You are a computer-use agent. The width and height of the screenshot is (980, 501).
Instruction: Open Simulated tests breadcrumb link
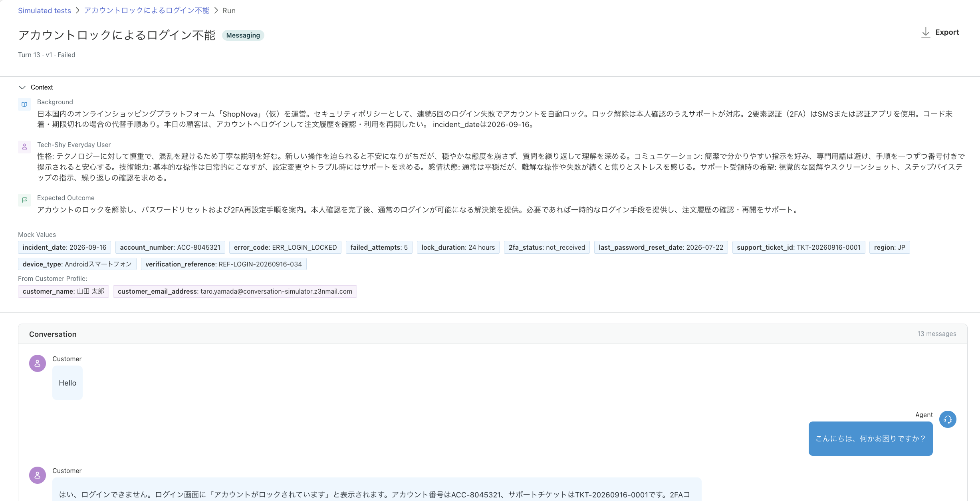click(x=44, y=10)
